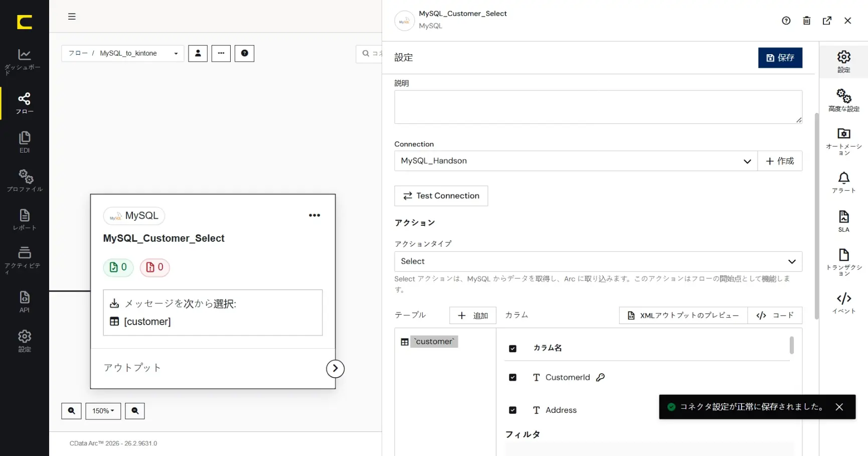
Task: Open the EDI sidebar item
Action: click(24, 142)
